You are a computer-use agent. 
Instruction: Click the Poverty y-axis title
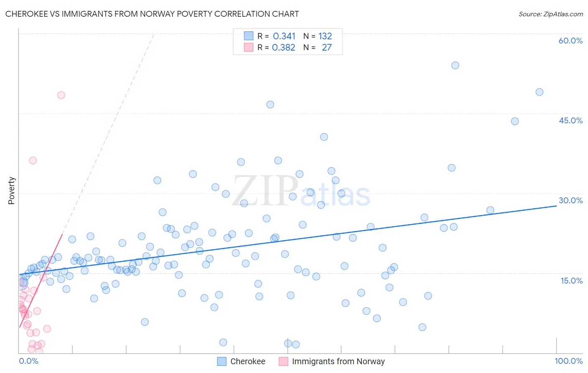click(11, 191)
